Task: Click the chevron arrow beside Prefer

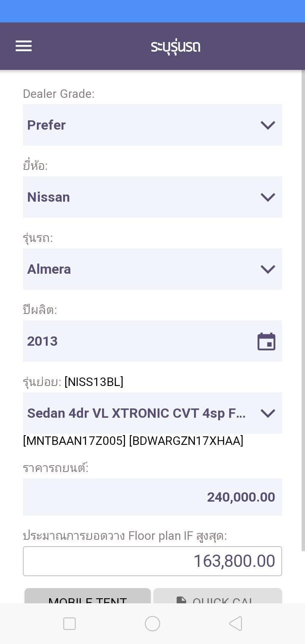Action: point(268,125)
